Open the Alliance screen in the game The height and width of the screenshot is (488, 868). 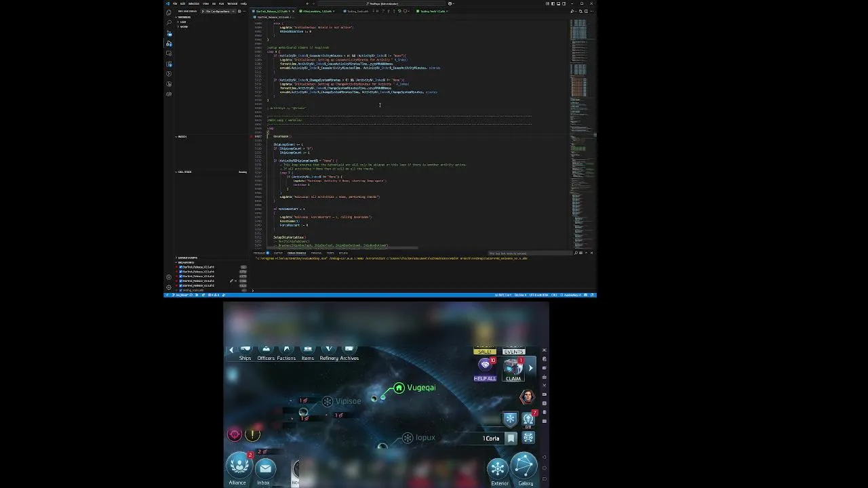coord(239,466)
